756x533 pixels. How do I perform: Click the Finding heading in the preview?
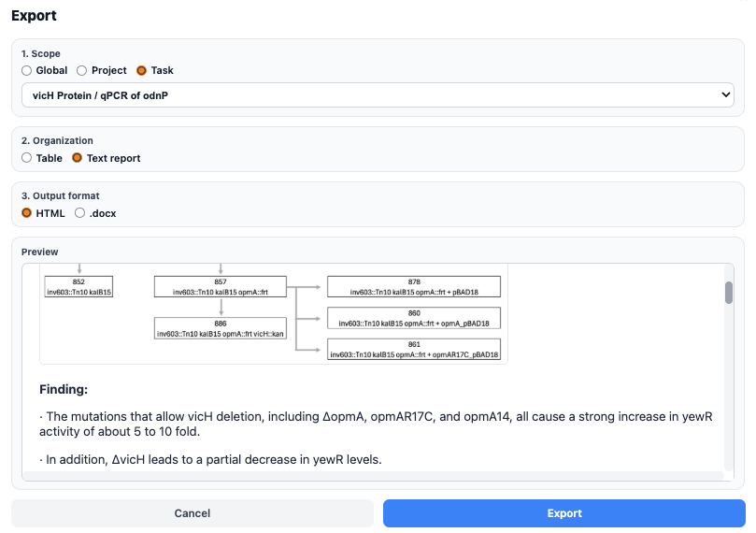[64, 389]
